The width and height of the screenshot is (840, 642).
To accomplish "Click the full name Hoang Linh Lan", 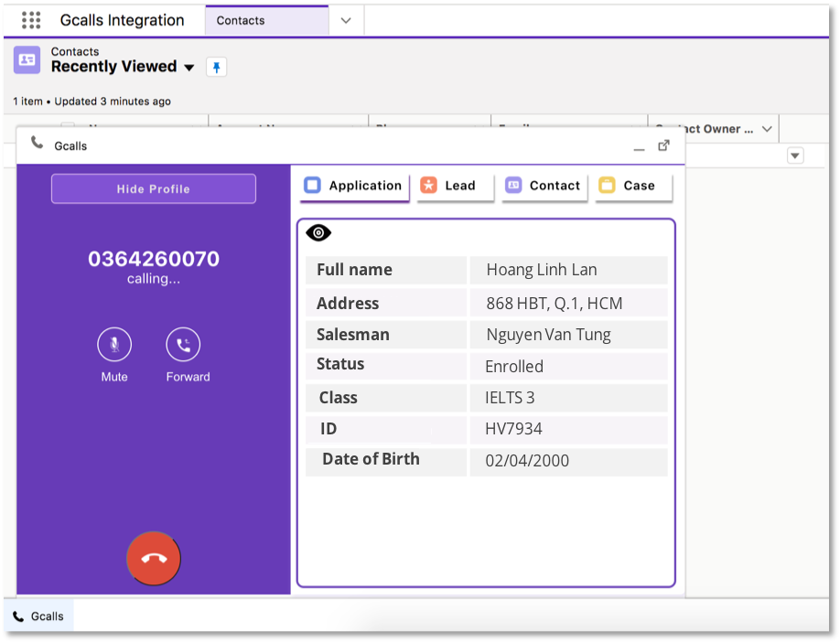I will coord(542,270).
